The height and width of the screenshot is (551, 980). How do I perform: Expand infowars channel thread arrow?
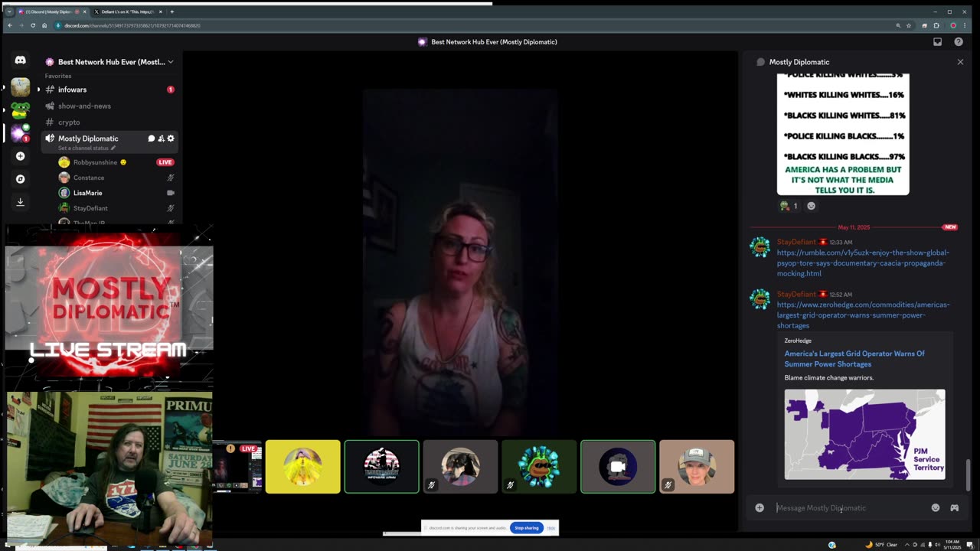[x=38, y=90]
